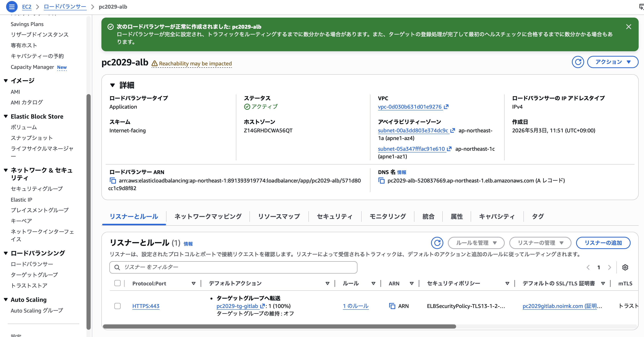Screen dimensions: 644x337
Task: Switch to 統合 tab
Action: (x=428, y=217)
